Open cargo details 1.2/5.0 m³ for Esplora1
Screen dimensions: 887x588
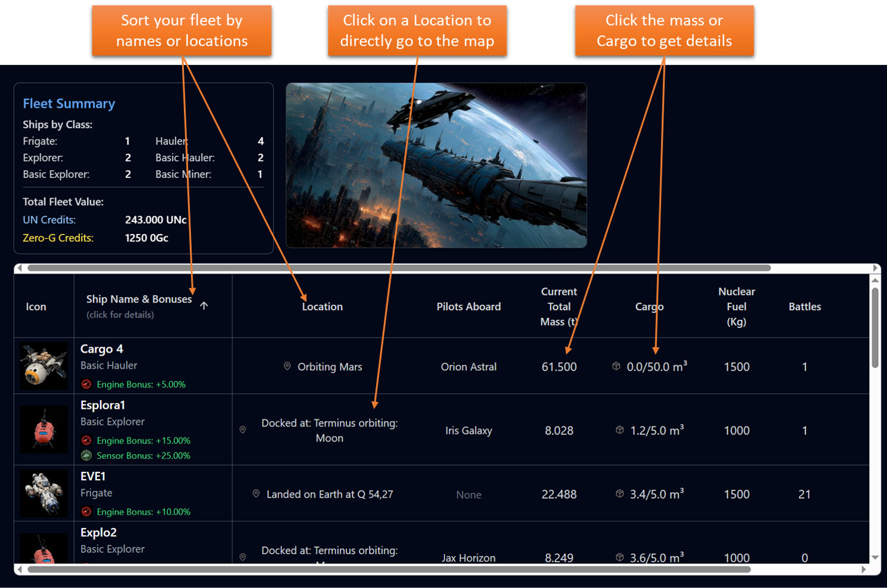point(657,430)
